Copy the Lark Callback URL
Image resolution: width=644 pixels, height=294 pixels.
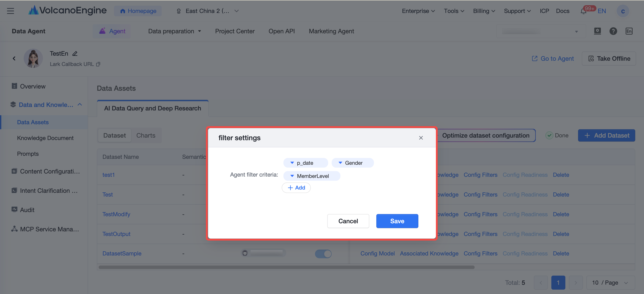pos(98,64)
